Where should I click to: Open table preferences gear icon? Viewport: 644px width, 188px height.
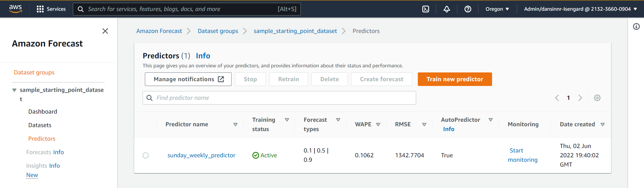597,98
